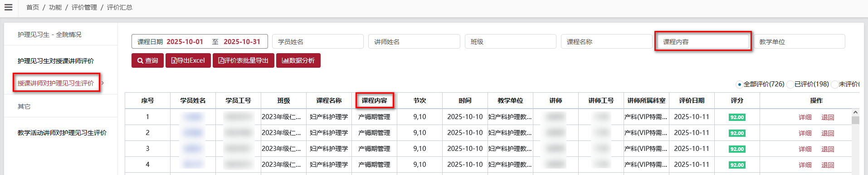Open 详细 for row 1
Image resolution: width=868 pixels, height=175 pixels.
(x=805, y=117)
